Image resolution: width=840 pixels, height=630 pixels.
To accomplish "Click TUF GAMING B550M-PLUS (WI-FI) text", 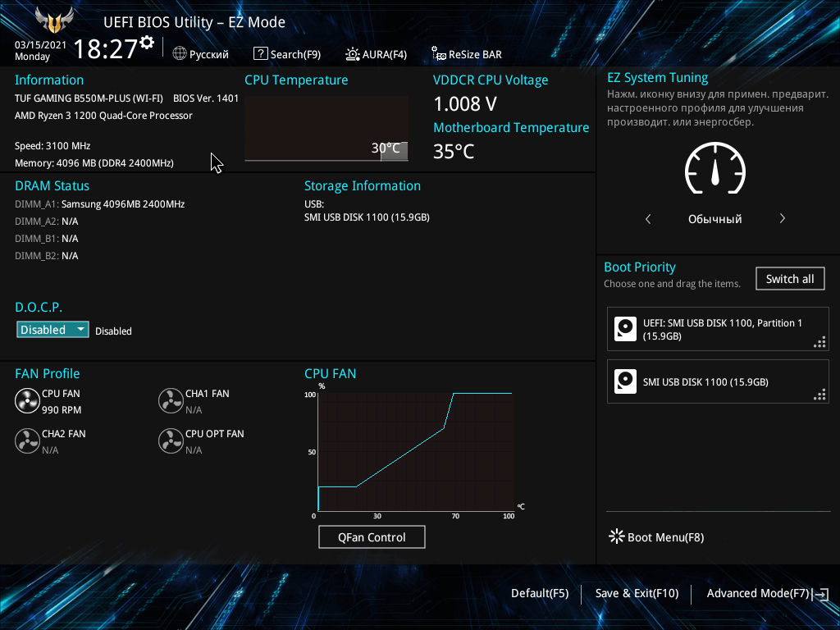I will coord(89,98).
